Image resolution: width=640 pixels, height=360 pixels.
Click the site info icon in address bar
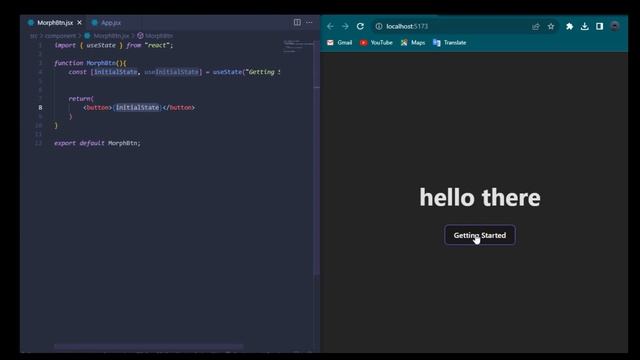click(x=379, y=26)
